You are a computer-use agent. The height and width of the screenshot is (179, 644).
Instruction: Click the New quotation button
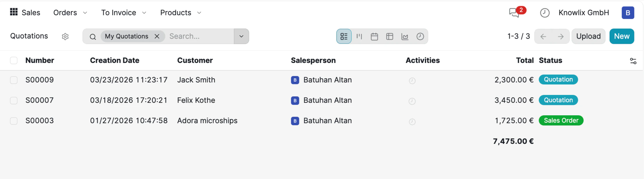click(x=622, y=36)
